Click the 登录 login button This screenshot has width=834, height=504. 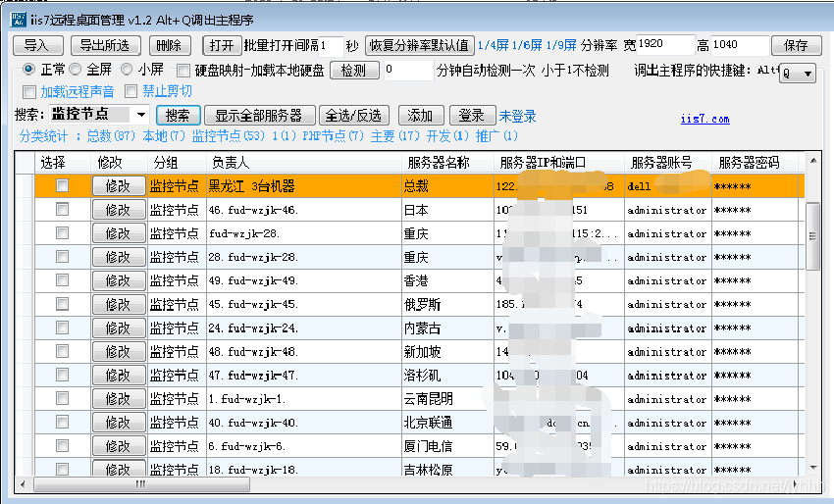[x=472, y=116]
